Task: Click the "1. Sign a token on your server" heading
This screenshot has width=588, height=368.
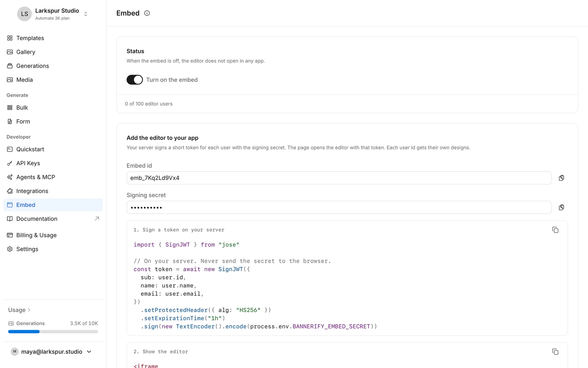Action: tap(179, 230)
